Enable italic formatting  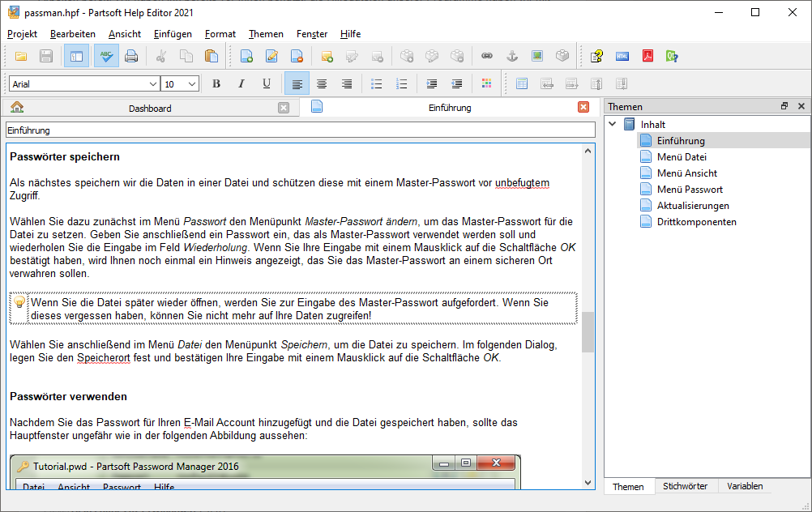241,83
